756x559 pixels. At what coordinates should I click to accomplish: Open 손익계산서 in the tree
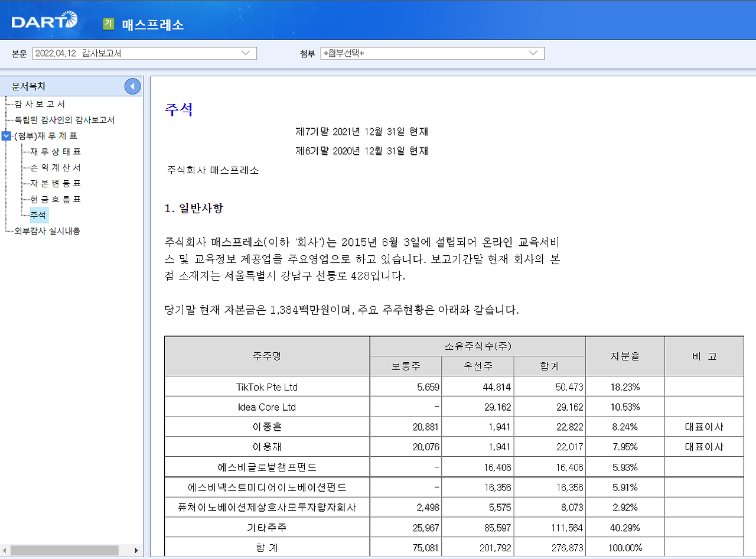coord(56,168)
